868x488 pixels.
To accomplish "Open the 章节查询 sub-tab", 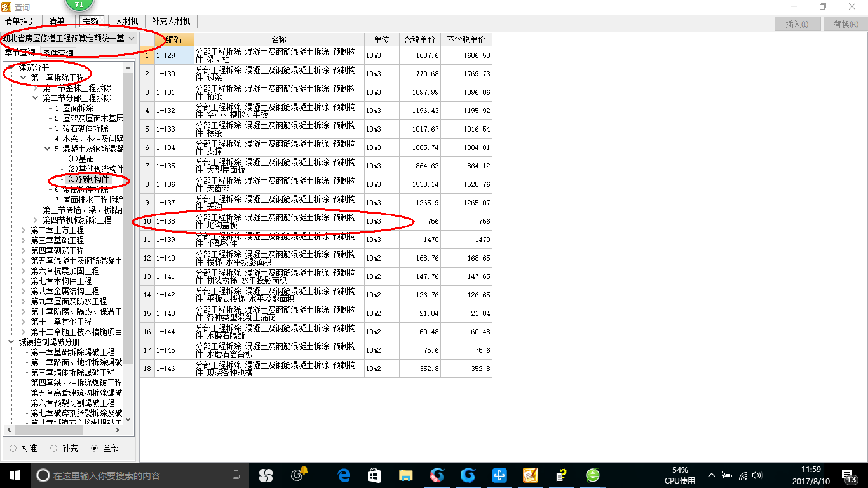I will 20,53.
